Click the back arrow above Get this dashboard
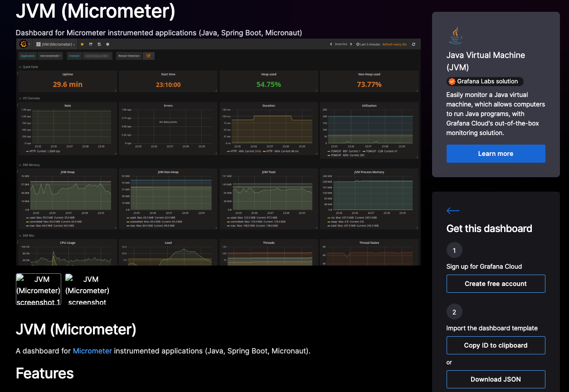The image size is (569, 392). pos(453,210)
